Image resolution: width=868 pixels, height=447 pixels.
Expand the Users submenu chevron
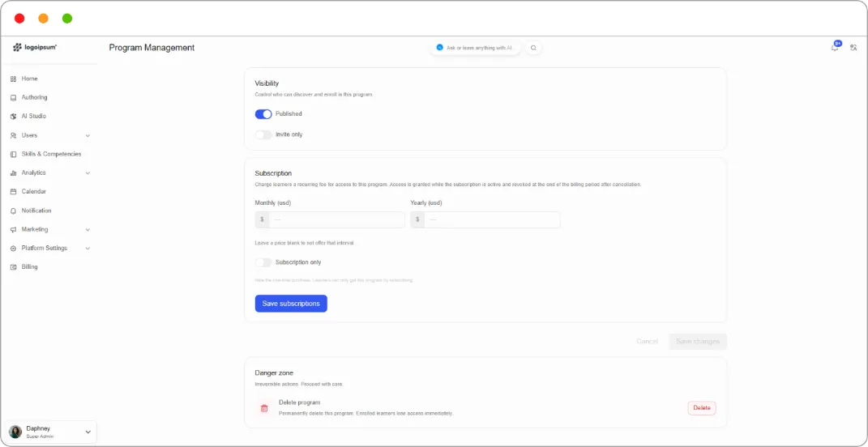pyautogui.click(x=88, y=135)
